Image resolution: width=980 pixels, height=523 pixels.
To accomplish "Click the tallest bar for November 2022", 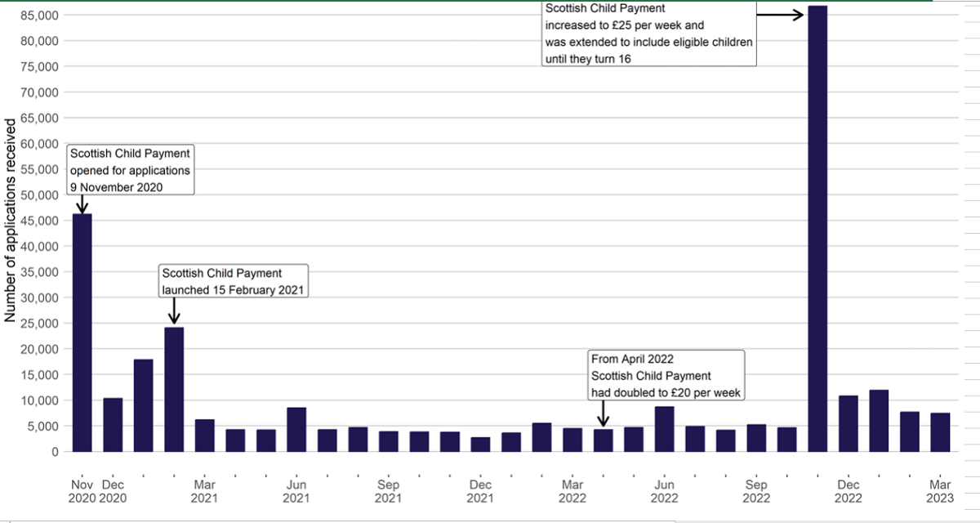I will 817,229.
